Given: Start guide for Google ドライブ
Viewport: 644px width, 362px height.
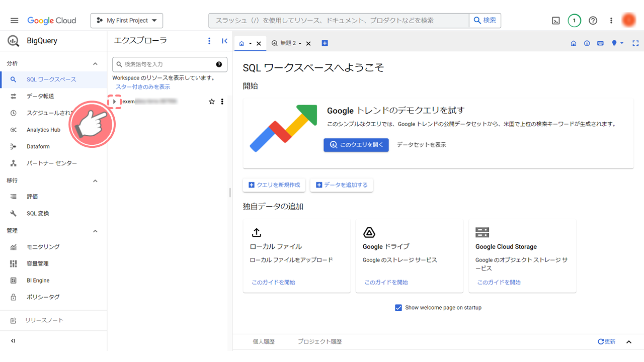Looking at the screenshot, I should tap(386, 283).
